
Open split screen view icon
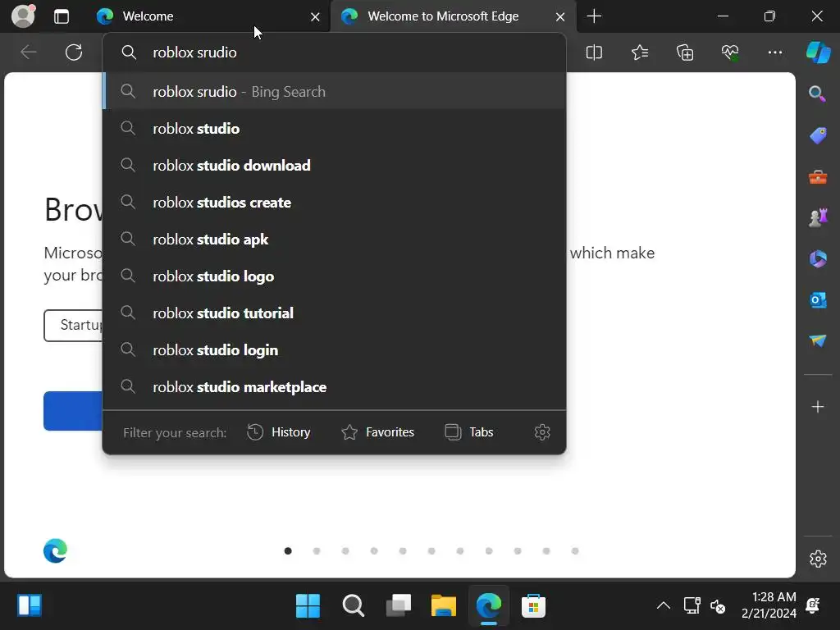[x=594, y=52]
